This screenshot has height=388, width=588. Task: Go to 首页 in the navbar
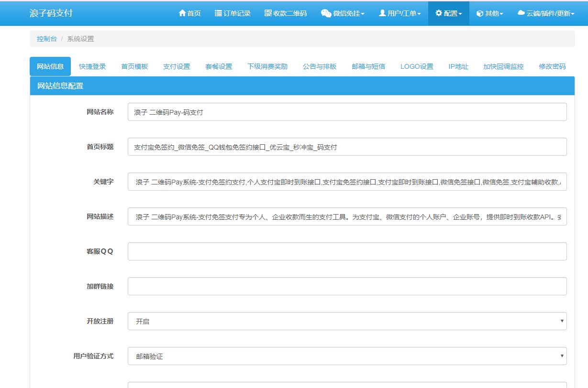coord(189,13)
